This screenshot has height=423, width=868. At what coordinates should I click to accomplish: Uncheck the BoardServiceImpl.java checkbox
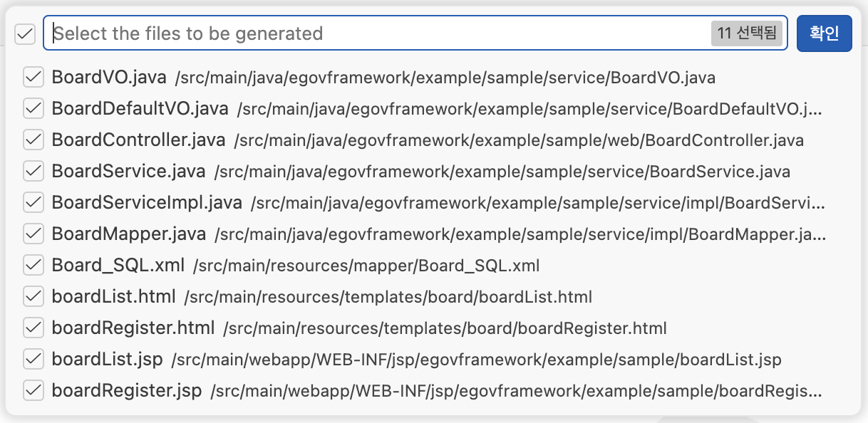pos(33,202)
